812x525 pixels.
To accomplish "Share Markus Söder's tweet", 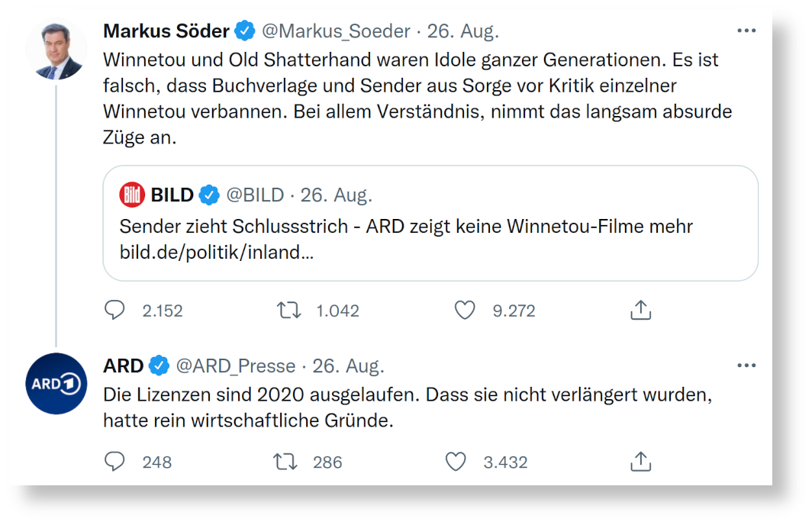I will pos(641,310).
